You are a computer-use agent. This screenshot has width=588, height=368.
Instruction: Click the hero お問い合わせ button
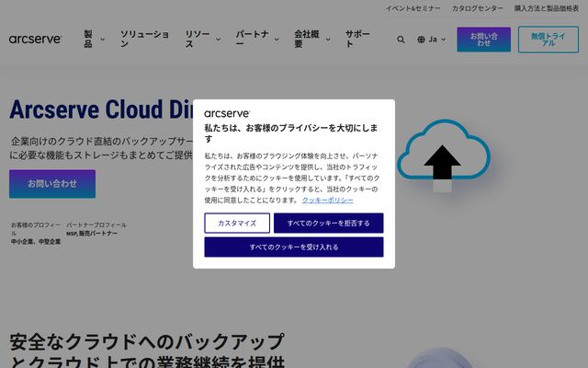click(x=52, y=184)
